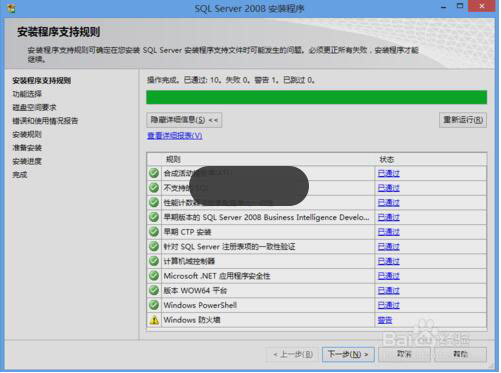Select 准备安装 step in sidebar

[27, 148]
